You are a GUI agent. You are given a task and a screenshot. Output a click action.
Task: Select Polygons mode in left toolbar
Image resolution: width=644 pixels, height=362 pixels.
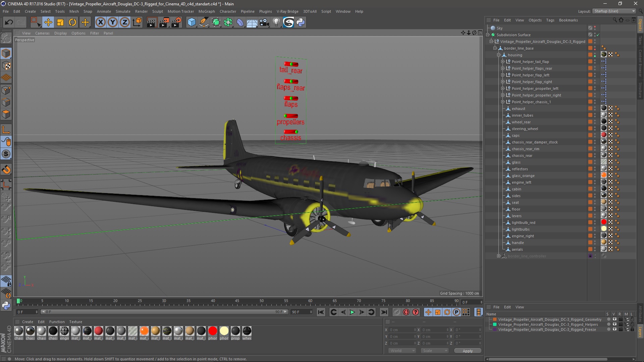pyautogui.click(x=6, y=114)
